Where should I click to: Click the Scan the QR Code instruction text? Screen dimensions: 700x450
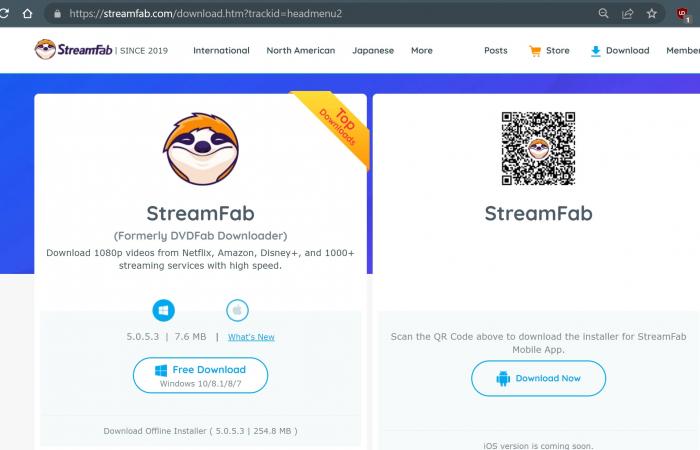pos(538,343)
